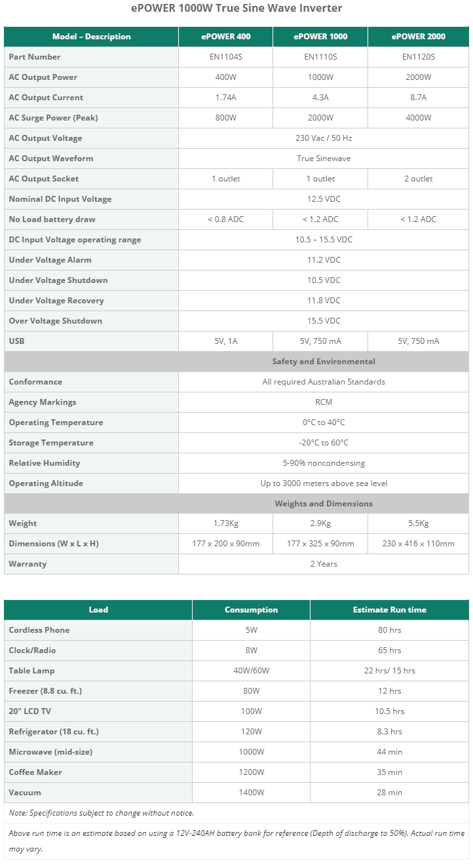Click the Estimate Run time column header
The height and width of the screenshot is (868, 473).
pos(390,610)
